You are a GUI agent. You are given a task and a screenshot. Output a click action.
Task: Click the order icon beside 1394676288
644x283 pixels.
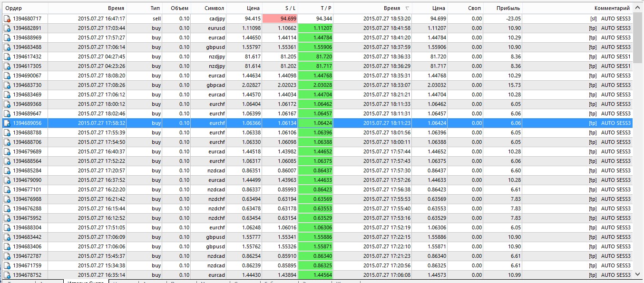(7, 208)
